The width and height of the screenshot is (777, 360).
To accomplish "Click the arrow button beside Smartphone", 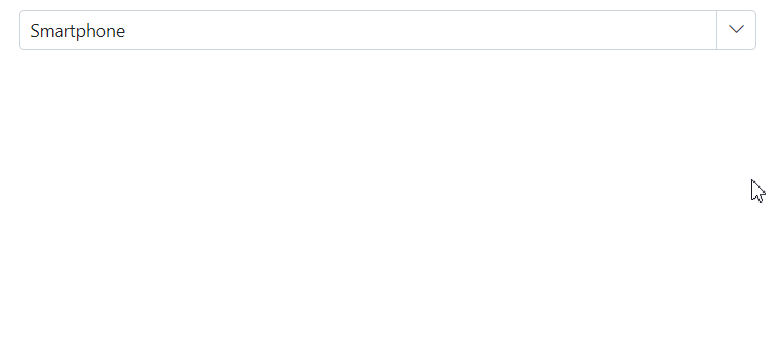I will click(x=736, y=30).
